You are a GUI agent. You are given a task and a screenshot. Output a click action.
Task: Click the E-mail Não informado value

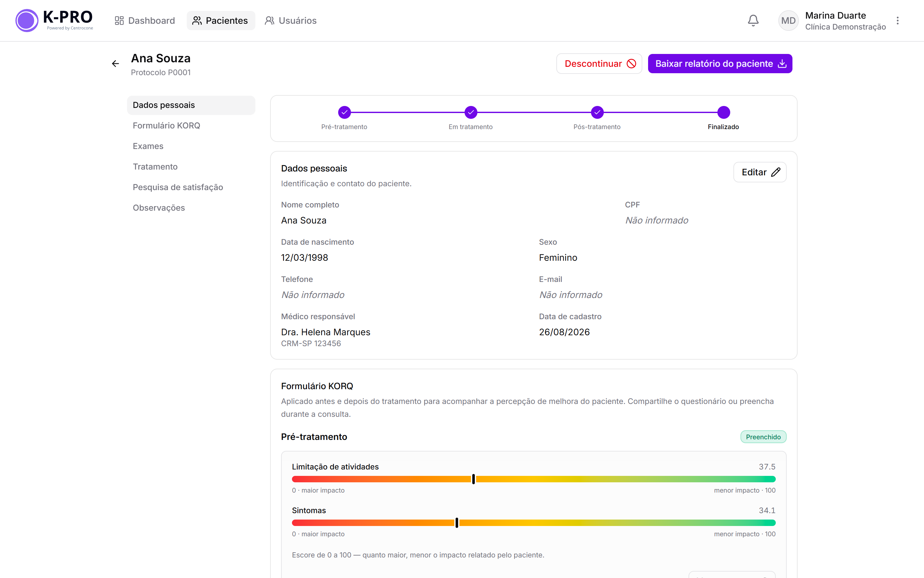click(570, 295)
